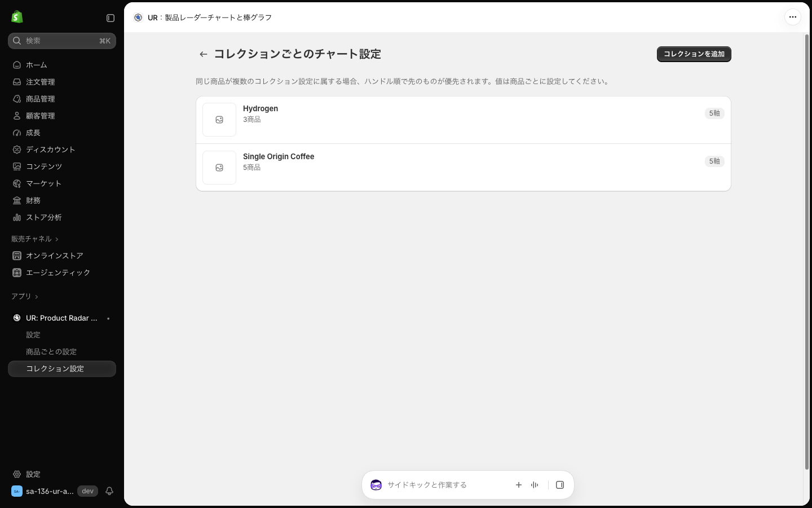Open 成長 growth icon
Image resolution: width=812 pixels, height=508 pixels.
tap(17, 133)
